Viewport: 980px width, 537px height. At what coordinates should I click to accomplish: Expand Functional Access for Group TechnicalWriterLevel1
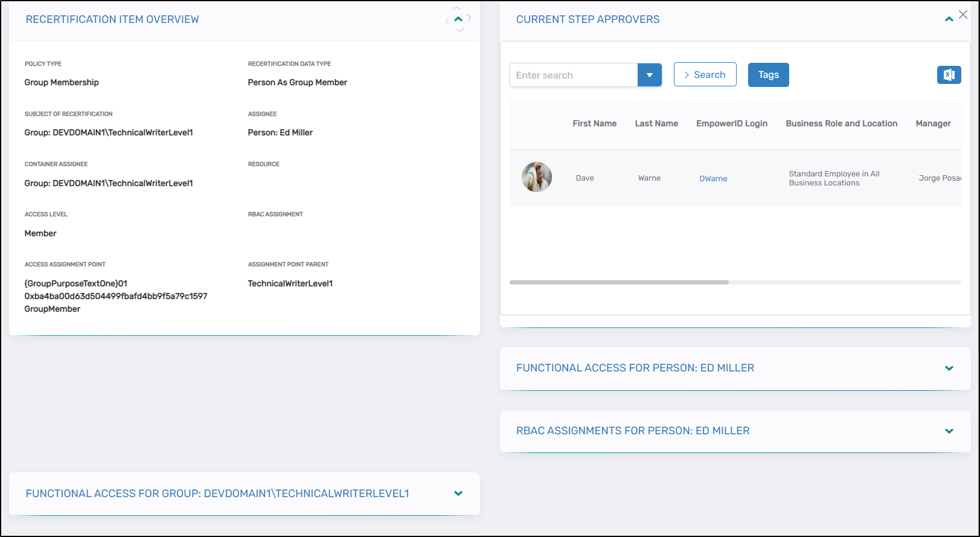point(458,494)
